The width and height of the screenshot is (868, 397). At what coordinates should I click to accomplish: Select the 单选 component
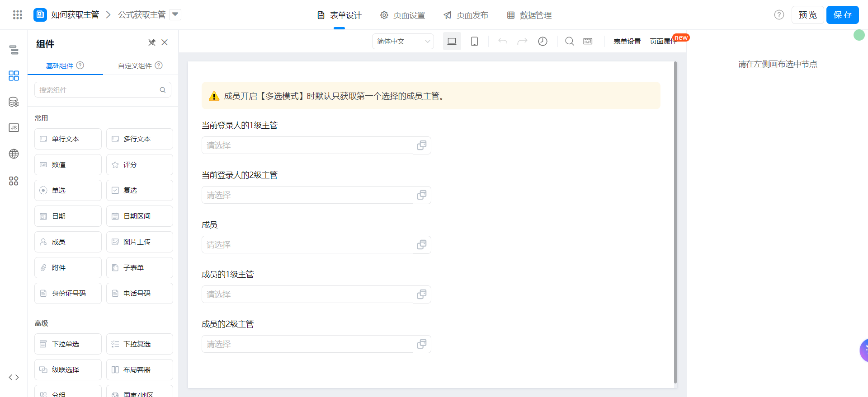pos(68,191)
